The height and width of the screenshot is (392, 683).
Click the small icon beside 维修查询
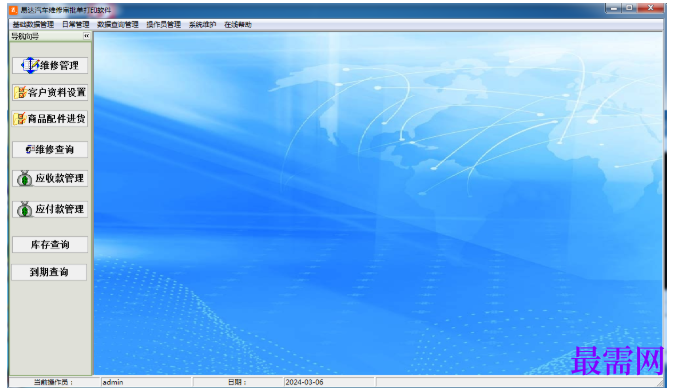pos(30,149)
